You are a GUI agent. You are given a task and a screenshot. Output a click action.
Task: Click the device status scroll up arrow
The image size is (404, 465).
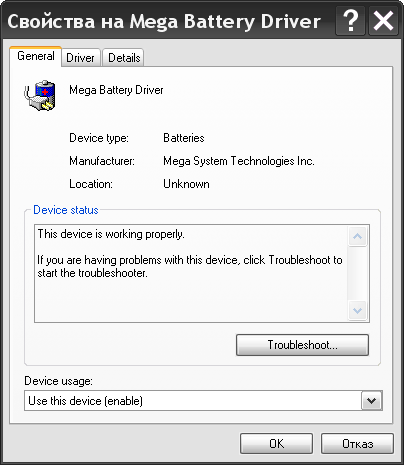click(358, 236)
